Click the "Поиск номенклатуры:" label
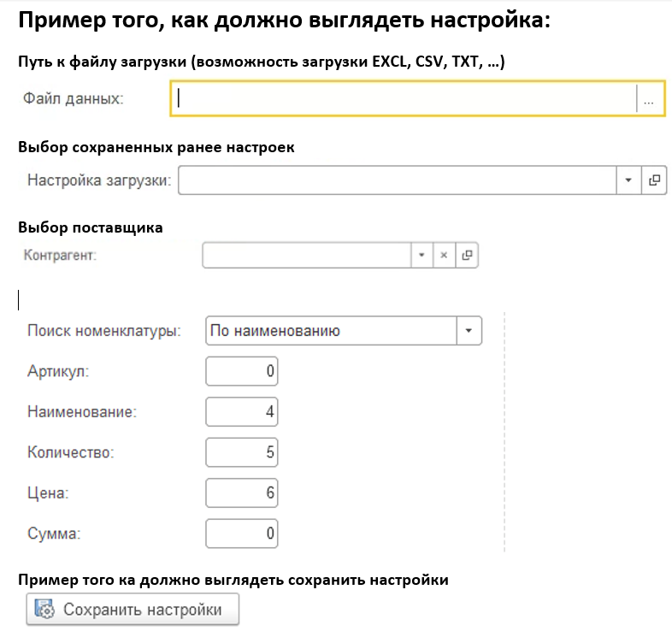Image resolution: width=672 pixels, height=637 pixels. (104, 331)
